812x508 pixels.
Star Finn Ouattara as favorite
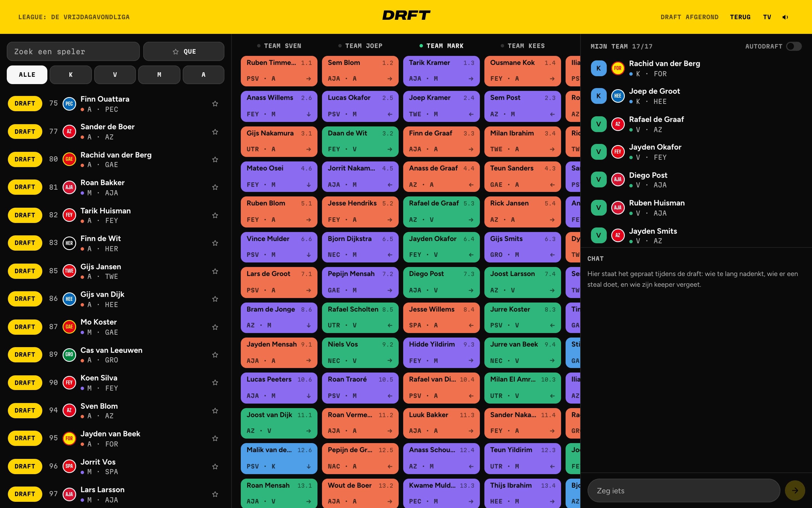click(215, 104)
